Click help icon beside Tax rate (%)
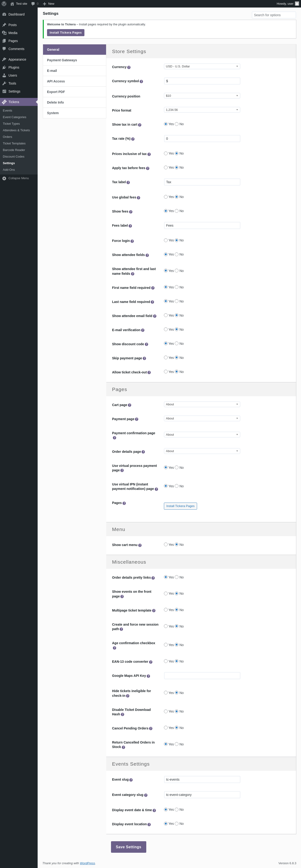 coord(133,139)
